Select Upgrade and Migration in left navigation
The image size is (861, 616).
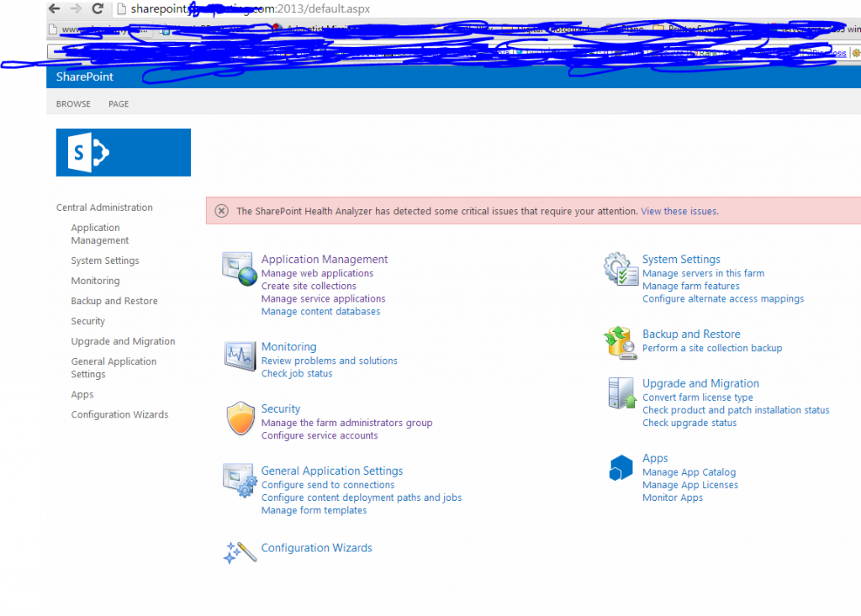(x=123, y=341)
